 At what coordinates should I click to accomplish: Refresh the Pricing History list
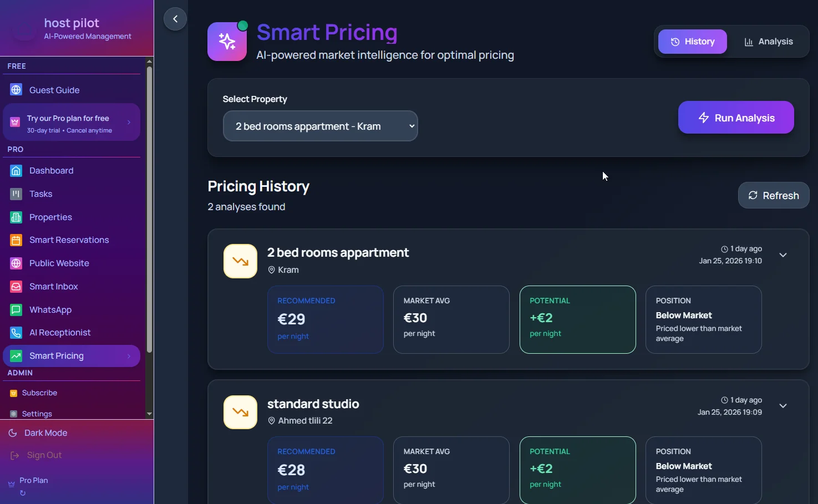(x=773, y=195)
